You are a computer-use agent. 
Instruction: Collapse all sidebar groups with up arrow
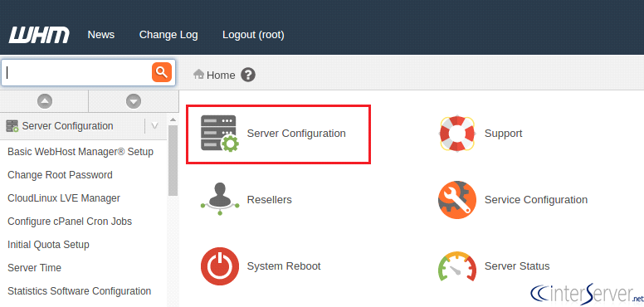pyautogui.click(x=44, y=101)
